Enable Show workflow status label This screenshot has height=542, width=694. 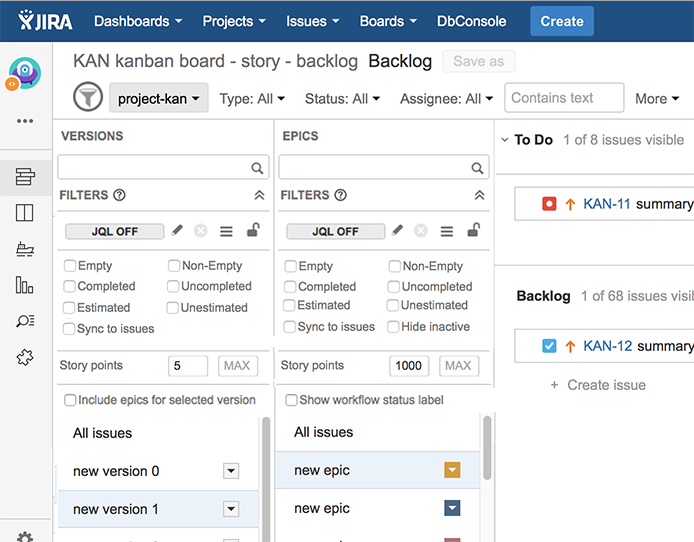click(x=291, y=400)
